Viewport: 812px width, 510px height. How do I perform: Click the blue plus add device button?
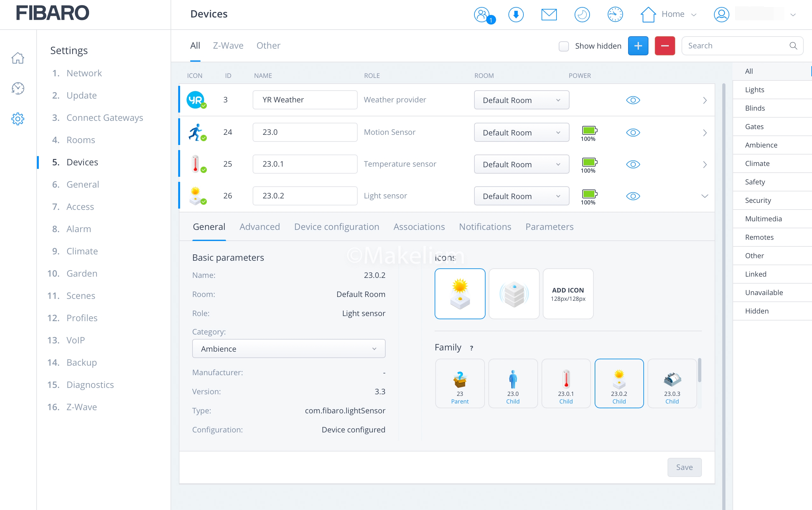coord(638,46)
